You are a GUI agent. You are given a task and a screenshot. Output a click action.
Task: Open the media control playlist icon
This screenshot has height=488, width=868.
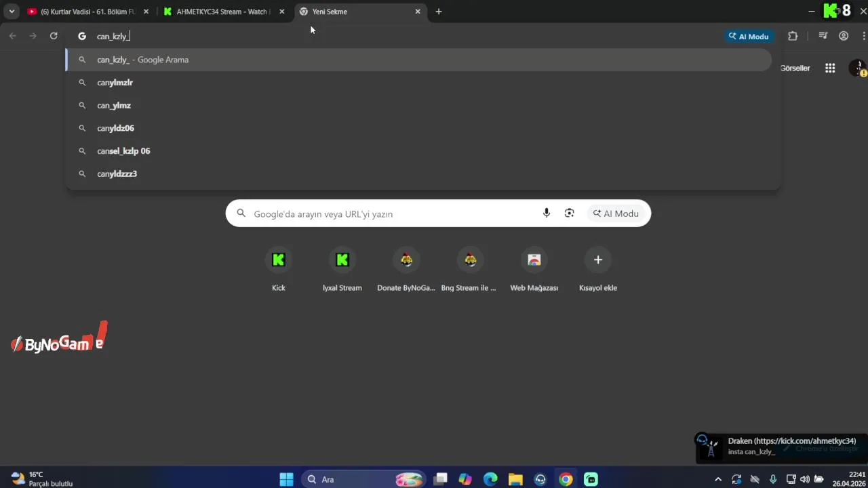pyautogui.click(x=823, y=36)
